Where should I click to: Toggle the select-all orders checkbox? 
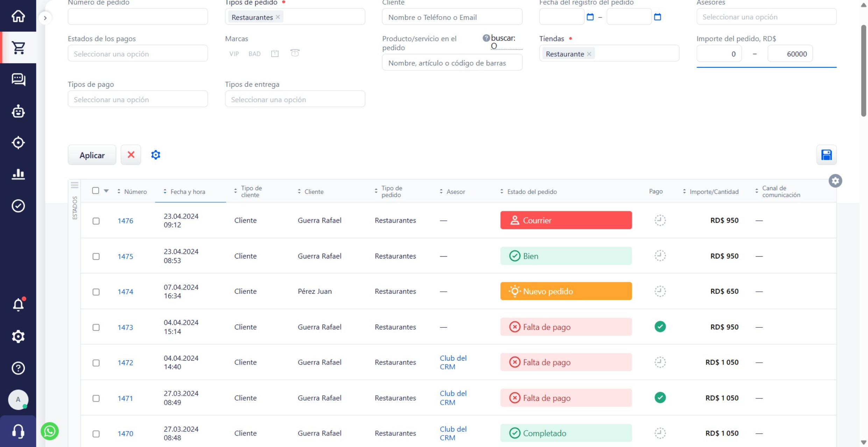[x=96, y=191]
